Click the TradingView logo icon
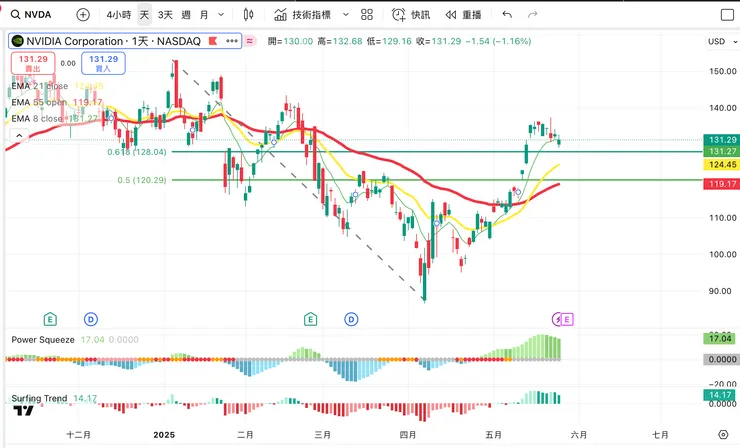 point(23,411)
